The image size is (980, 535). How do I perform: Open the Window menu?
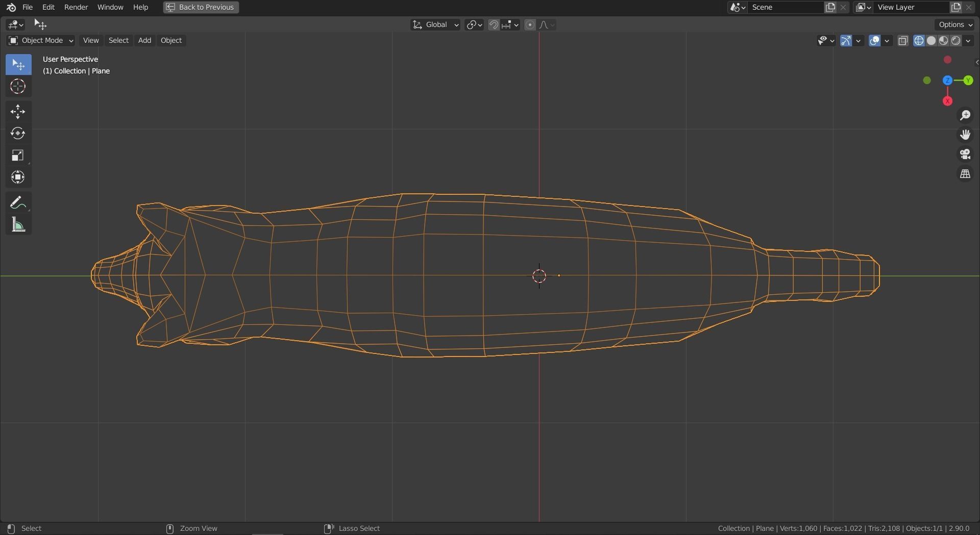(110, 7)
